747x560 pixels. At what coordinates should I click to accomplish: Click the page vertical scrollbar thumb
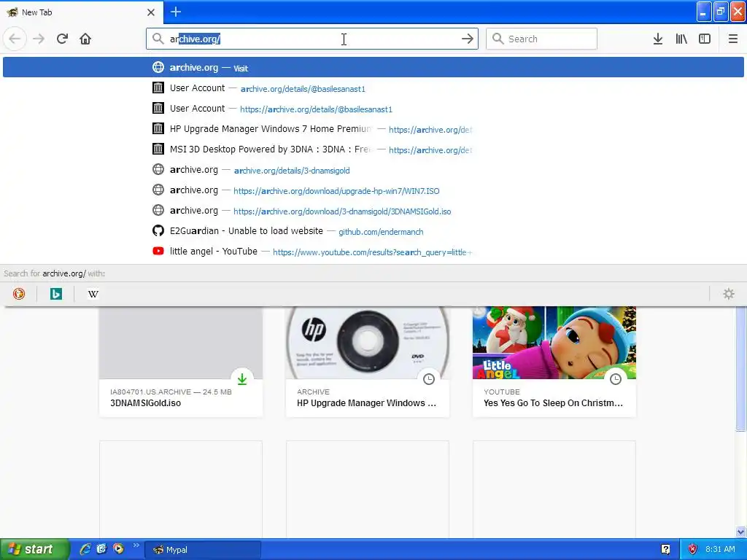coord(741,369)
